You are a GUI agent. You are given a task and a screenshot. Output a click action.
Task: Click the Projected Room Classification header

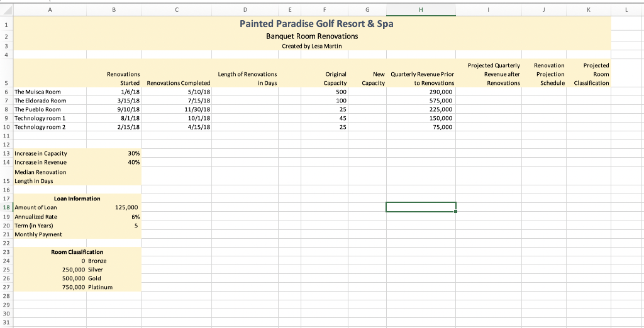point(589,73)
